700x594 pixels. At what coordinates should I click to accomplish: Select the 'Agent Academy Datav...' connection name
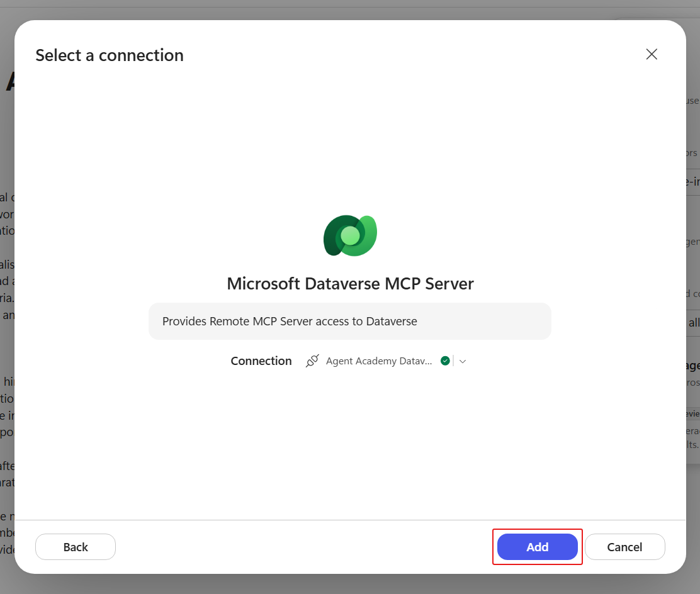pyautogui.click(x=379, y=361)
